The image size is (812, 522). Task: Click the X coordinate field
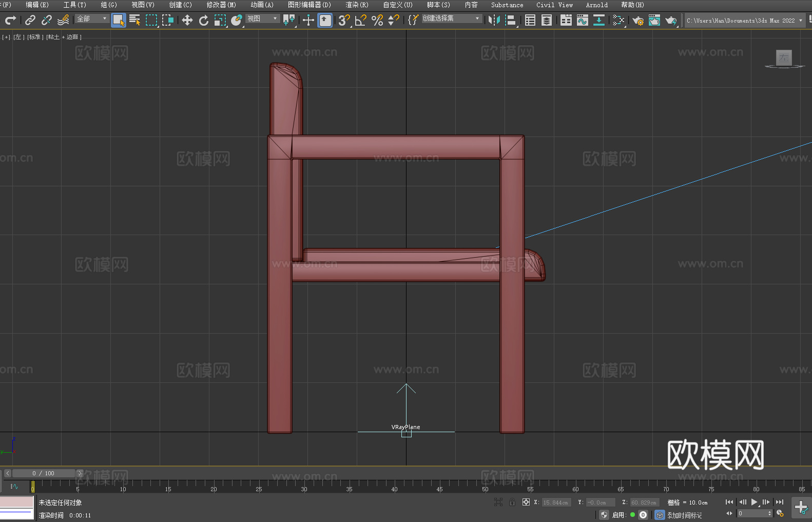[x=556, y=502]
